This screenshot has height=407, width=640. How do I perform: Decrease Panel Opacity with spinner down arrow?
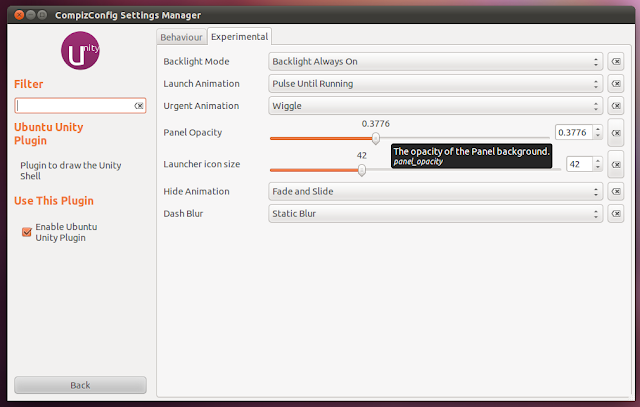(x=598, y=136)
